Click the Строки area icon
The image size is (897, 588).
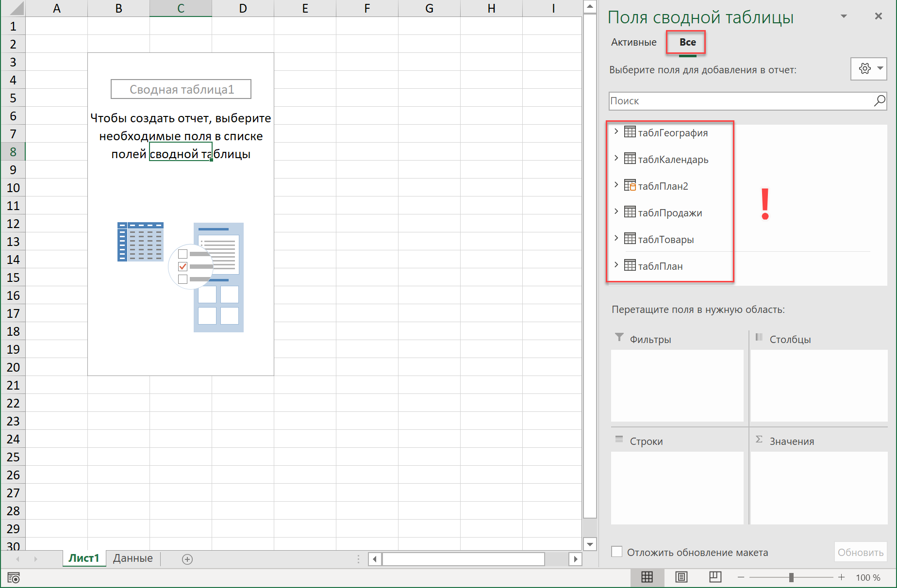point(619,440)
